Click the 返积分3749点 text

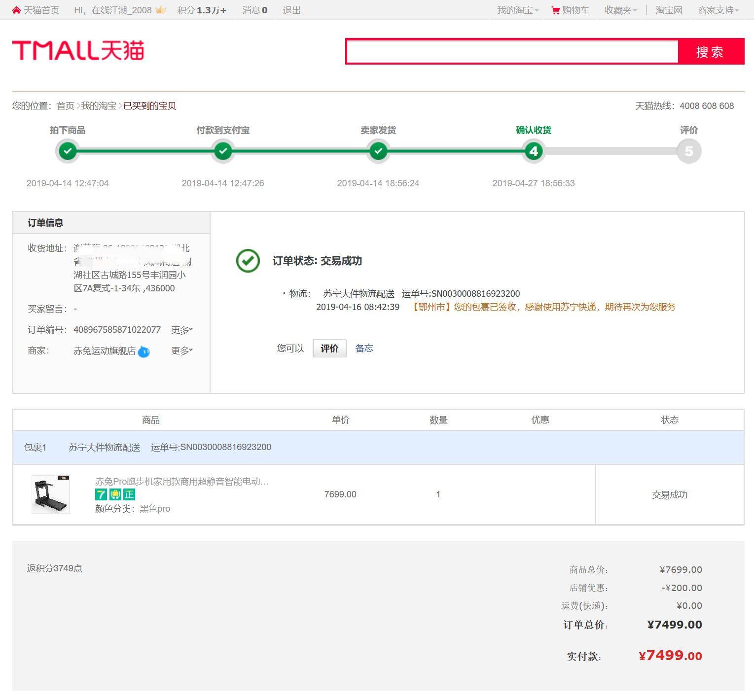coord(55,568)
